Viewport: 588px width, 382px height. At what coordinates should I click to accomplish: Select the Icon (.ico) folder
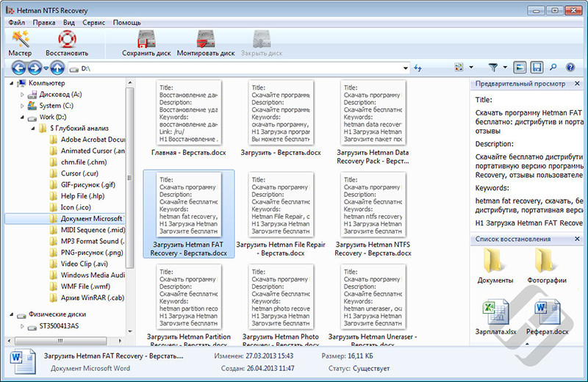(x=71, y=207)
